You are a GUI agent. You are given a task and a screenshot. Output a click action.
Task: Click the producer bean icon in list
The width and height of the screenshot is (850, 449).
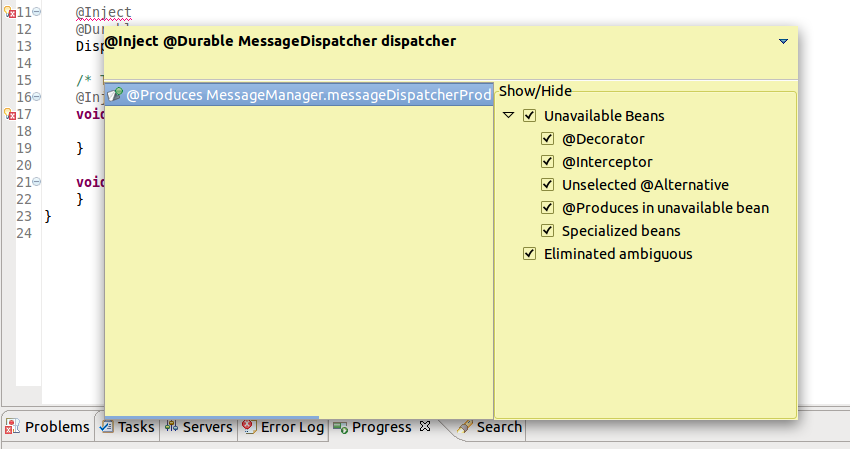114,95
